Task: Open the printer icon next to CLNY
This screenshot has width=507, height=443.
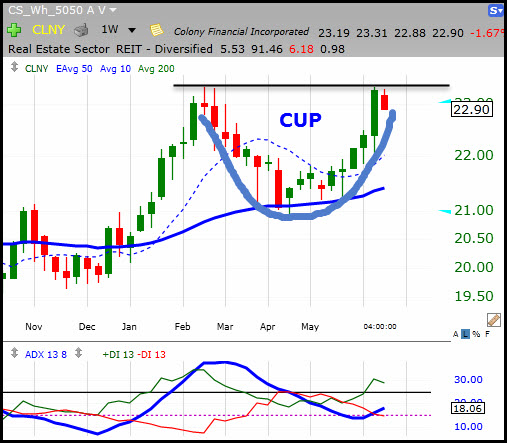Action: (81, 30)
